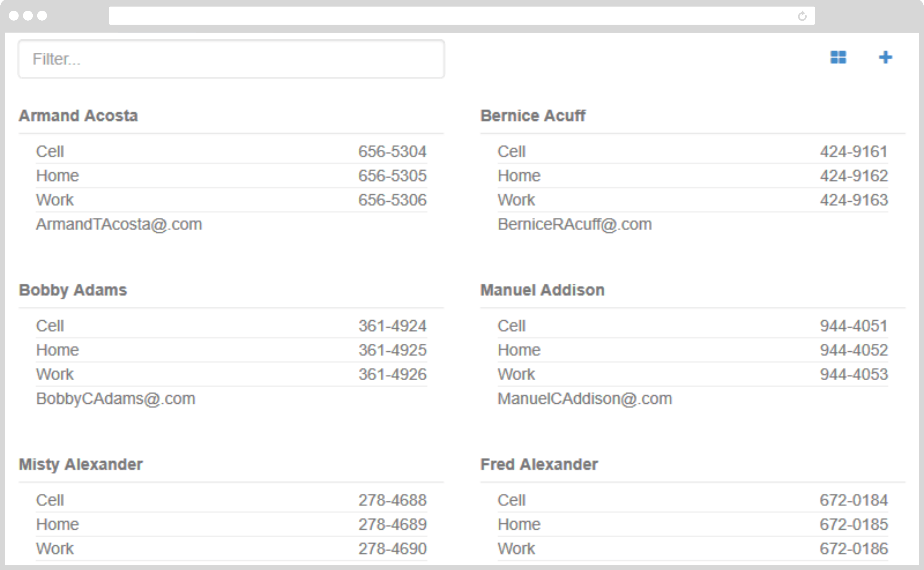Click Work label under Bobby Adams
Viewport: 924px width, 570px height.
(x=55, y=374)
